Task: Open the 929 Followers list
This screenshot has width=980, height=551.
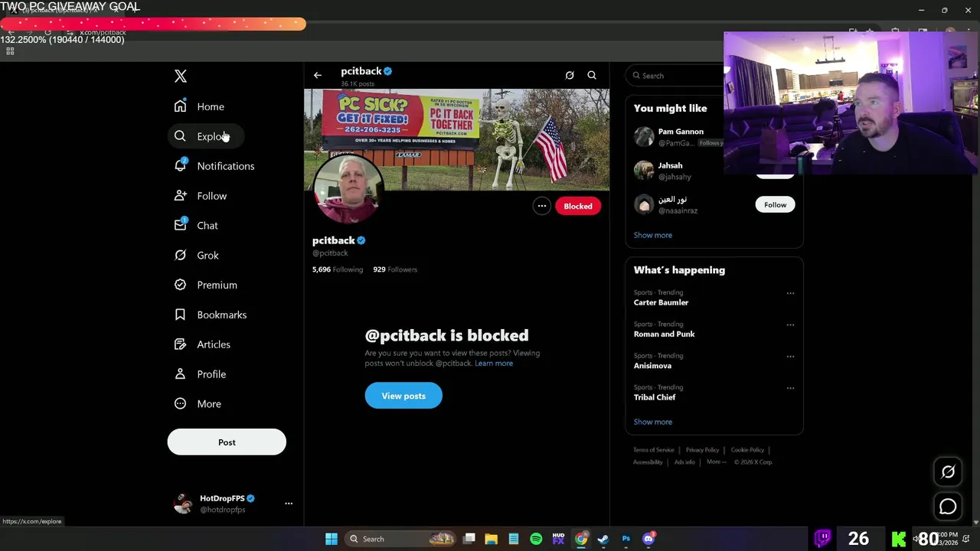Action: pyautogui.click(x=395, y=269)
